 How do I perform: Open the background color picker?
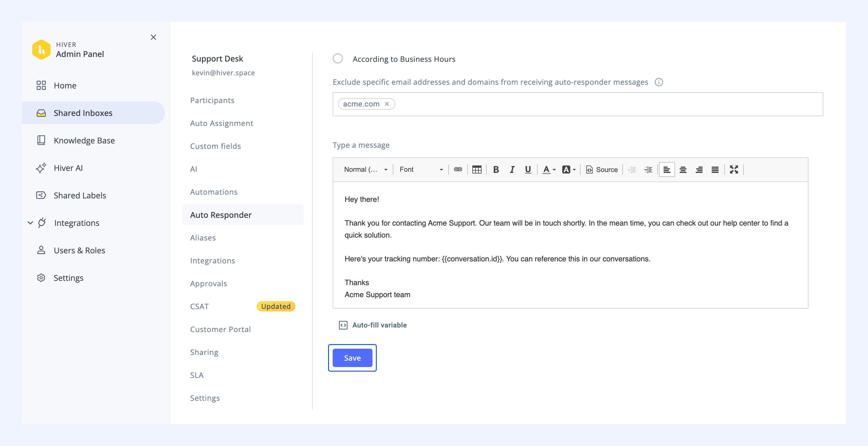569,169
